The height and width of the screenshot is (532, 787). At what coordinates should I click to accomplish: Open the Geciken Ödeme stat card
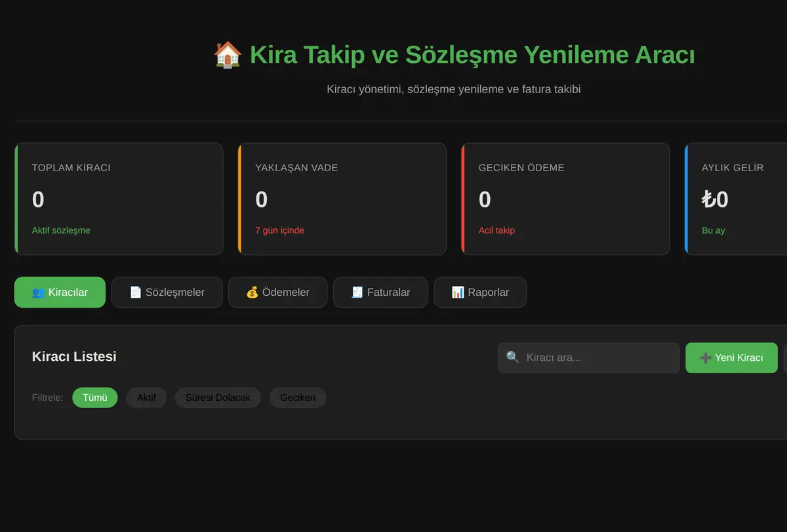565,199
